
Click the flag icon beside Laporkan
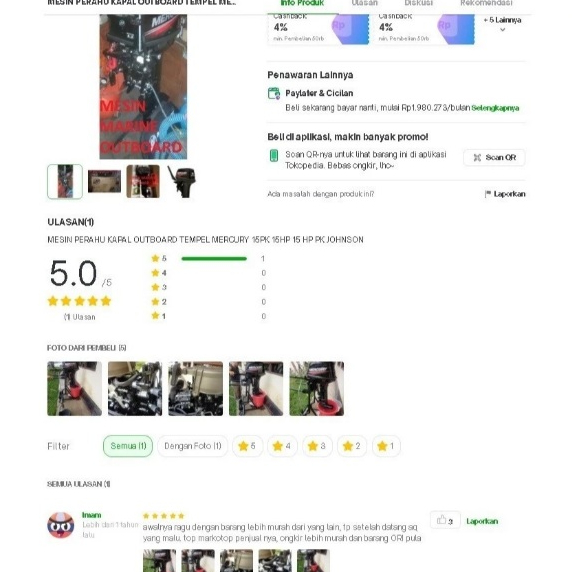(x=488, y=194)
